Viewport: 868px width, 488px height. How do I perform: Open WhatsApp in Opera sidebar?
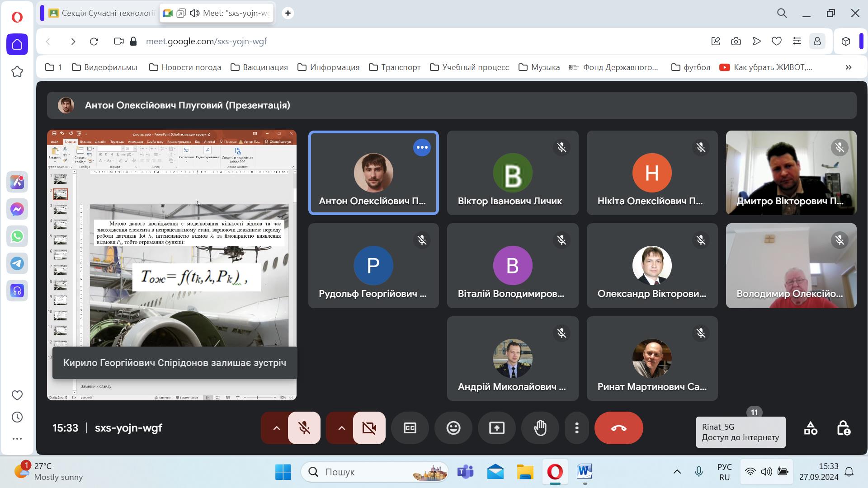tap(17, 236)
